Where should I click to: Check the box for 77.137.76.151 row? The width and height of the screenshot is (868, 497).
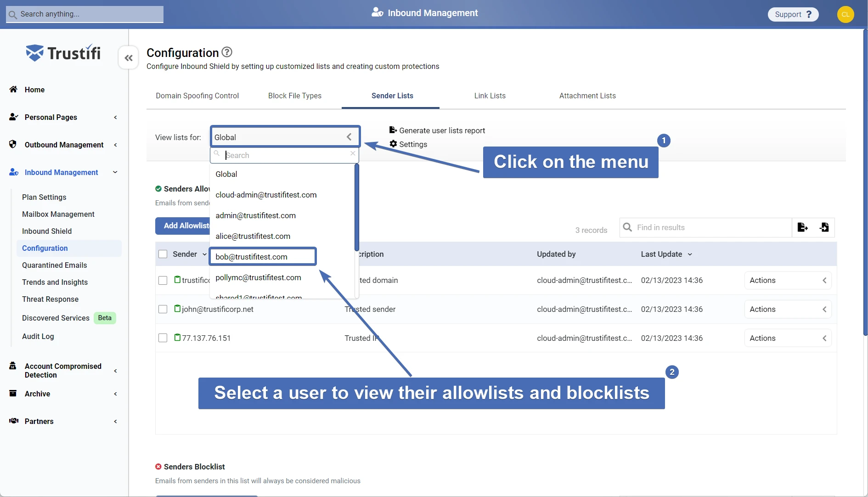163,338
